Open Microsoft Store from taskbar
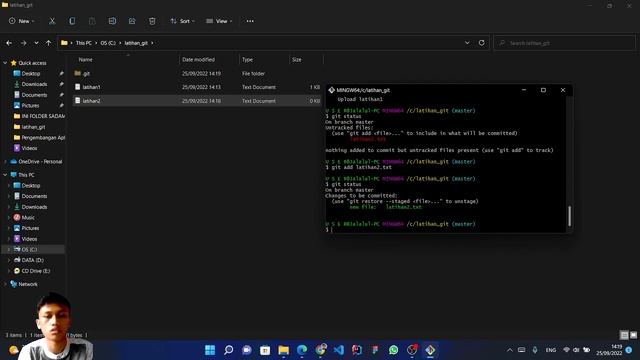 (265, 350)
